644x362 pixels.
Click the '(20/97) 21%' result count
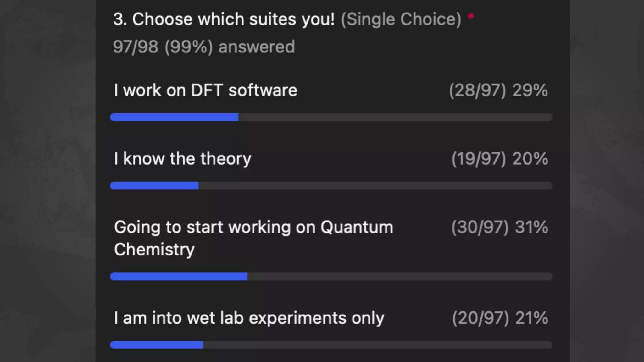(x=500, y=318)
